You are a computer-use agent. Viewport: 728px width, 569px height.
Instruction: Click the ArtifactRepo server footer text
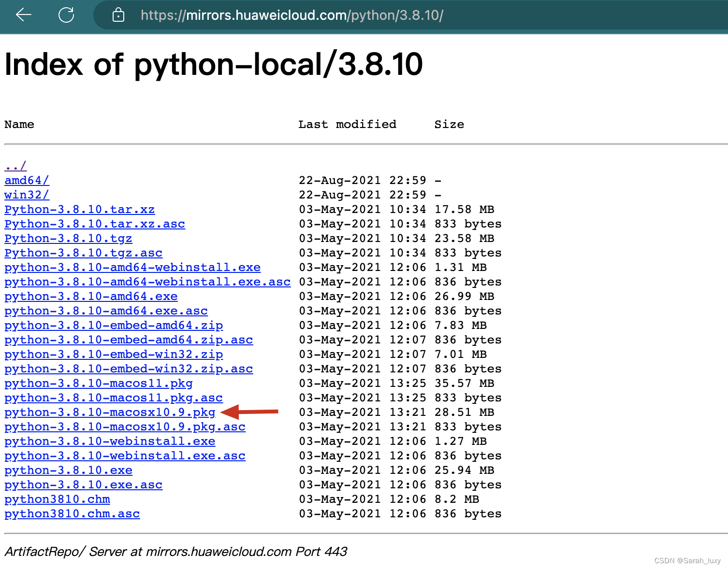tap(176, 552)
